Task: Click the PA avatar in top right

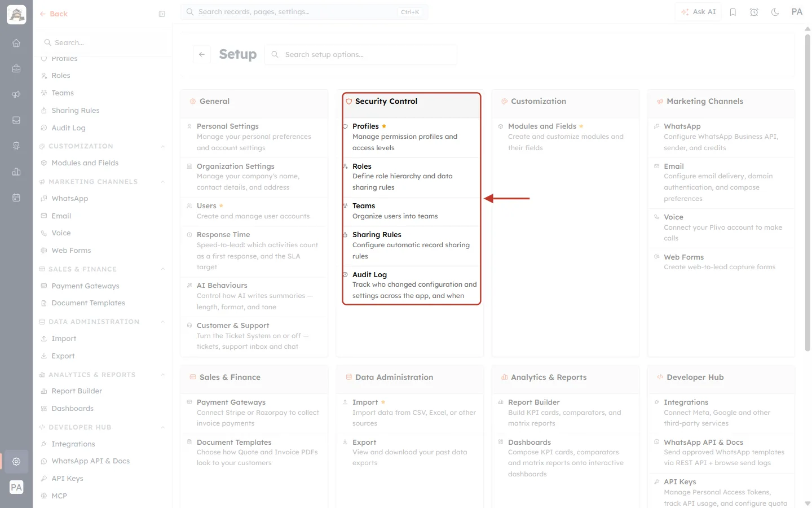Action: (797, 12)
